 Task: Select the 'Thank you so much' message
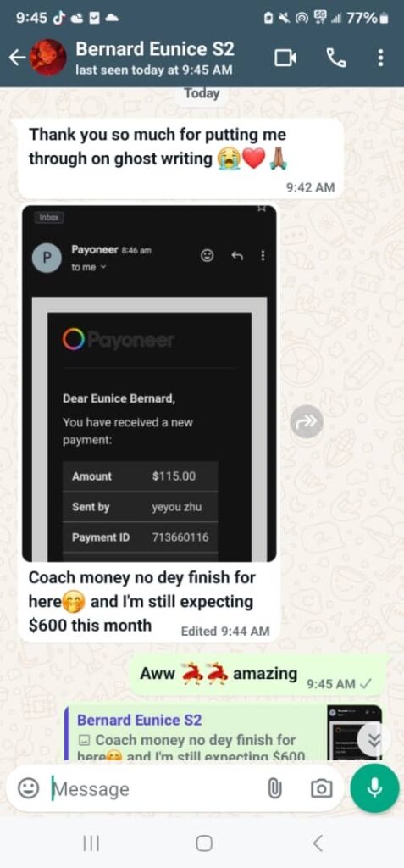point(180,159)
